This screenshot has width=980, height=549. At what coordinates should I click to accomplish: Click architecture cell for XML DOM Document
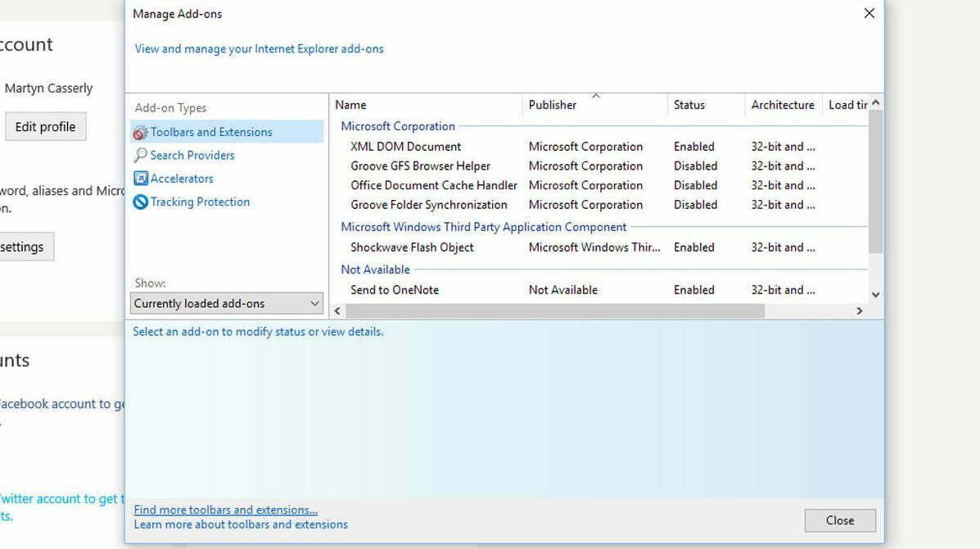[x=784, y=147]
